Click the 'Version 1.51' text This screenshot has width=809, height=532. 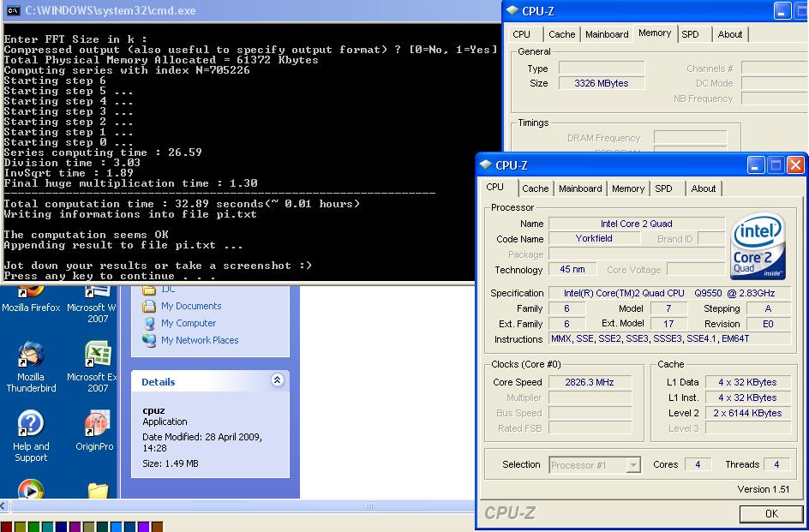tap(763, 490)
